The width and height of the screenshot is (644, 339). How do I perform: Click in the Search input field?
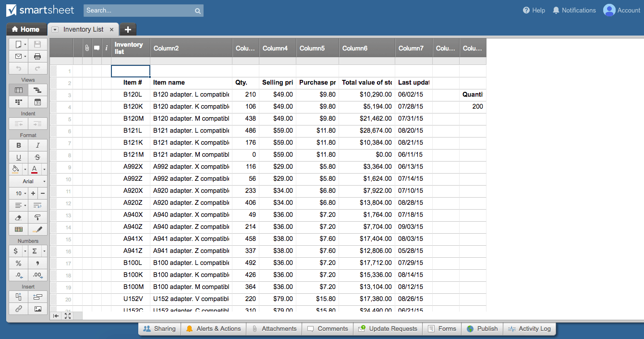point(139,11)
